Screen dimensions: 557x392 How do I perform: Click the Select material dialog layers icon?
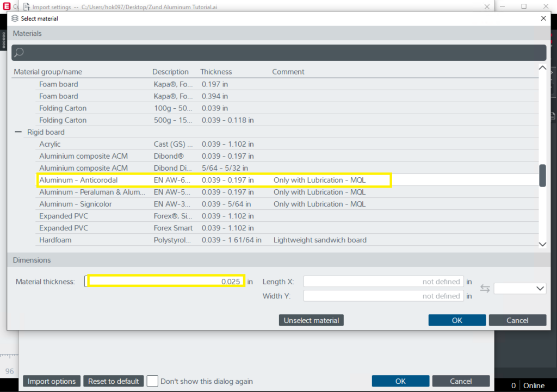pyautogui.click(x=15, y=18)
